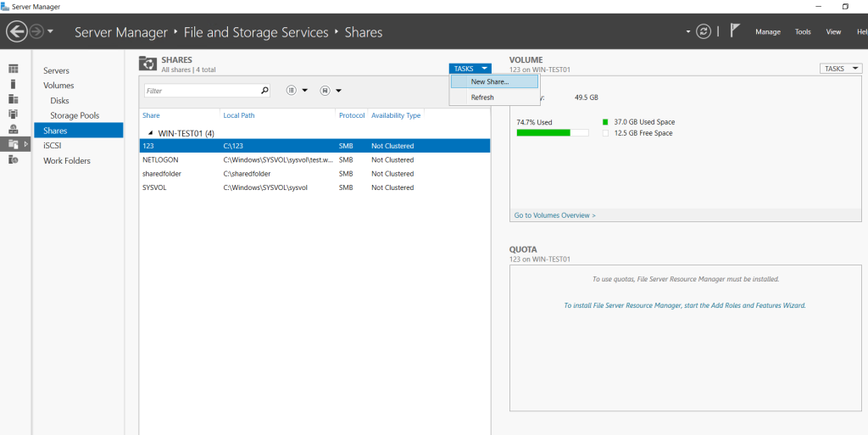Open Disks in the navigation pane

click(x=60, y=101)
